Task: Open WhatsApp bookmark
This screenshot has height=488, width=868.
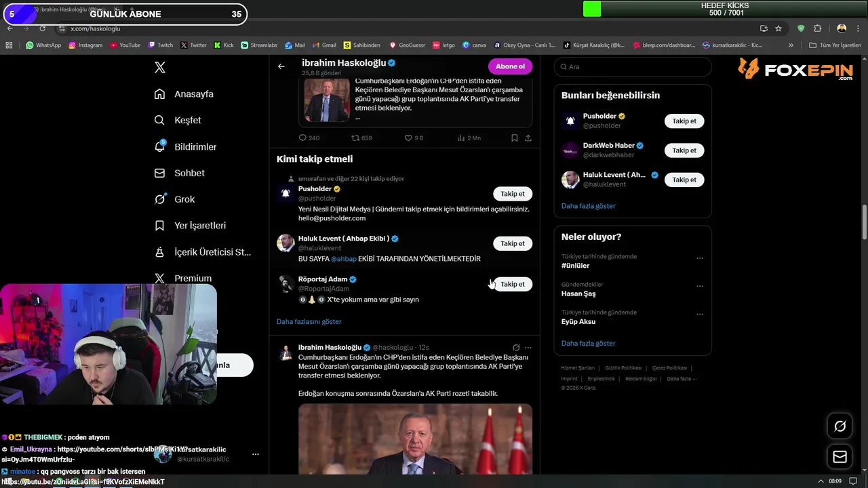Action: 43,45
